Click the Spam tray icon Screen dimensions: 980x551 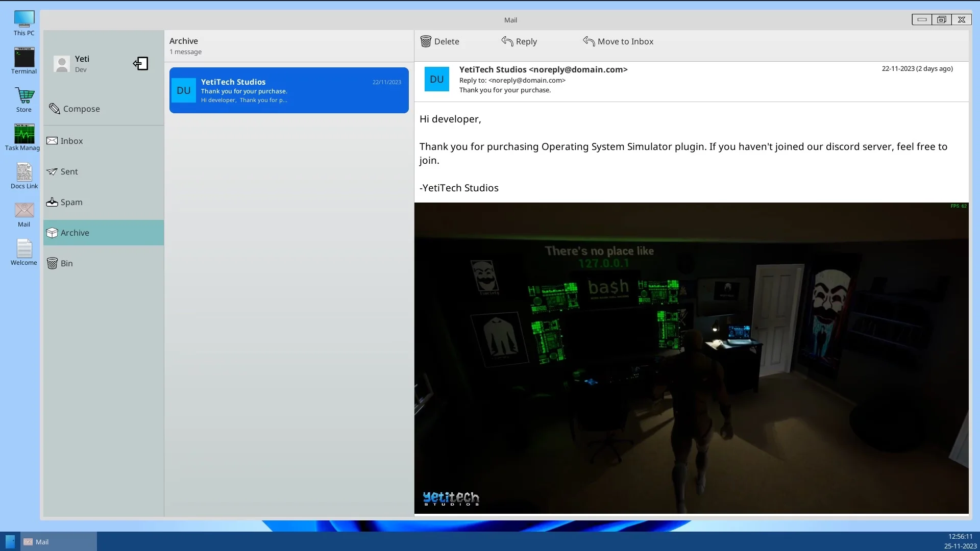coord(52,202)
